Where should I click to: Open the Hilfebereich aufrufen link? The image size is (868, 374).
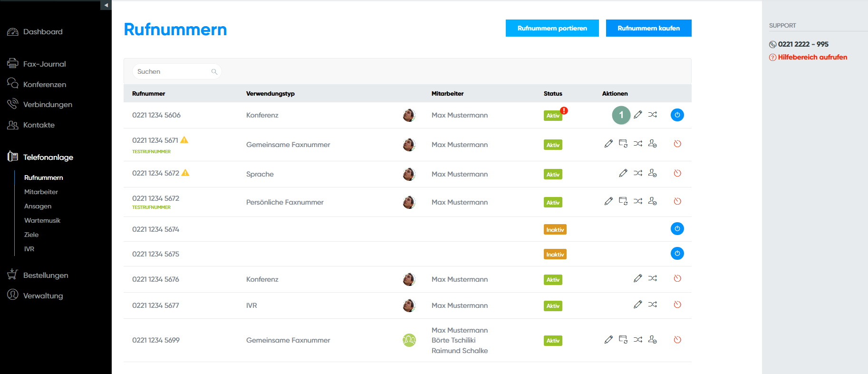pos(812,57)
